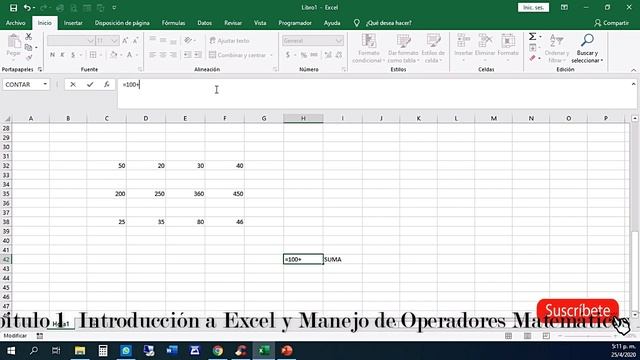Click the cell containing 450
The width and height of the screenshot is (640, 360).
click(x=225, y=194)
